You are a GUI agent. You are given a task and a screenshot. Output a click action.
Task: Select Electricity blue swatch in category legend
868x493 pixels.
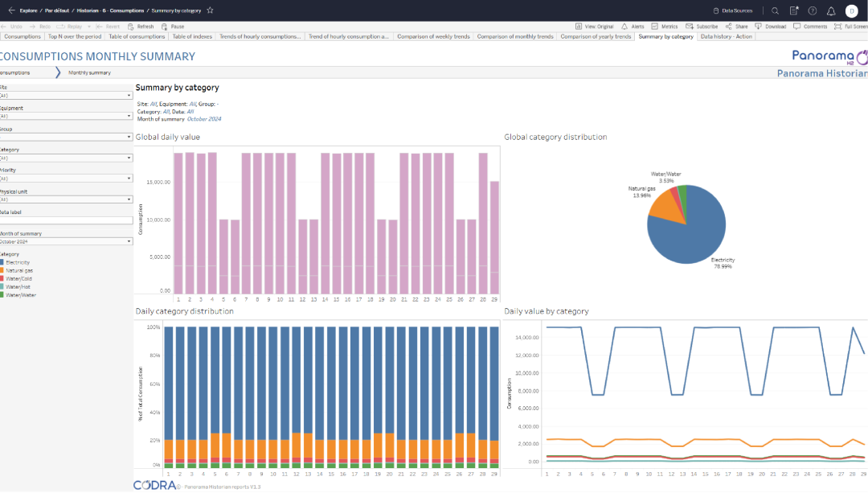click(x=2, y=262)
